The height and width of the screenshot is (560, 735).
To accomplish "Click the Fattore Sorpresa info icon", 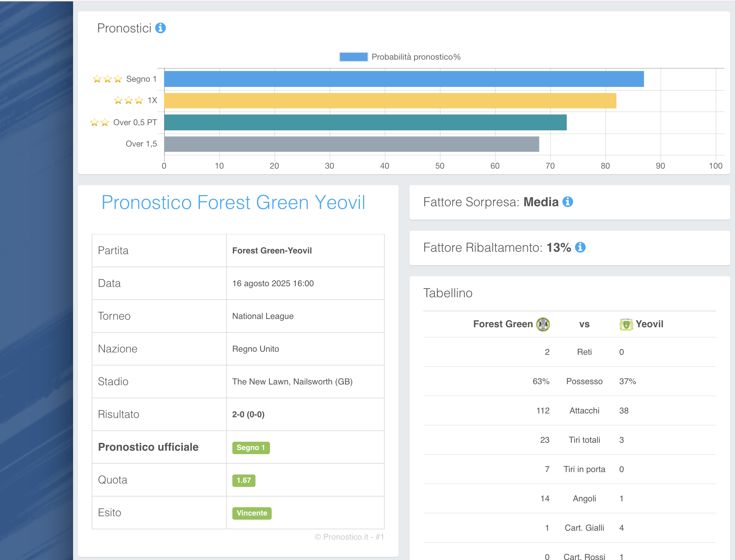I will click(567, 202).
